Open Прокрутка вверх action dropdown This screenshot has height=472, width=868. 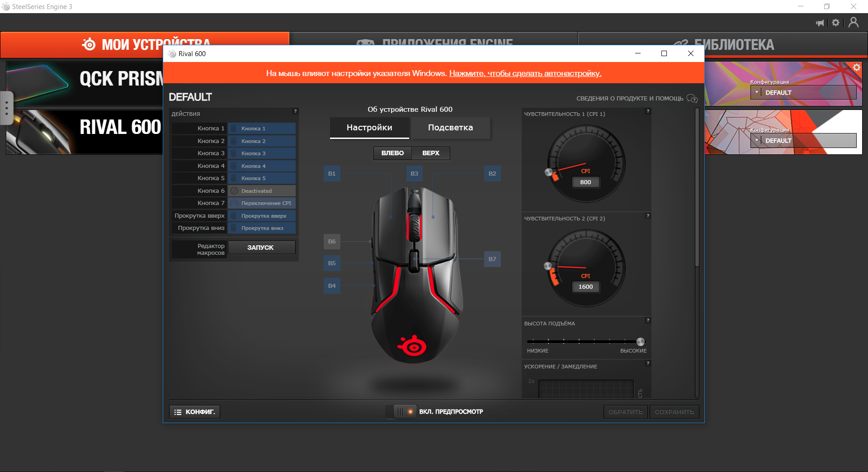coord(262,216)
